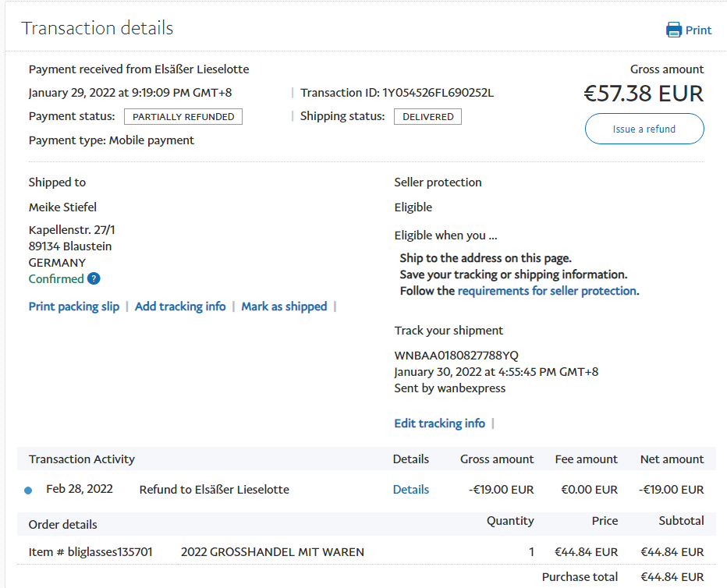
Task: Click tracking number WNBAA0180827788YQ
Action: coord(456,356)
